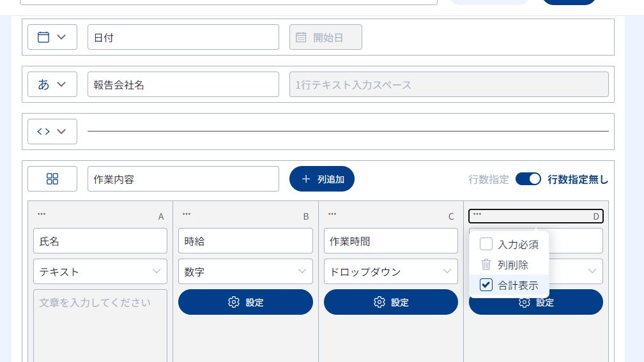Viewport: 644px width, 362px height.
Task: Click the 報告会社名 label input field
Action: click(183, 84)
